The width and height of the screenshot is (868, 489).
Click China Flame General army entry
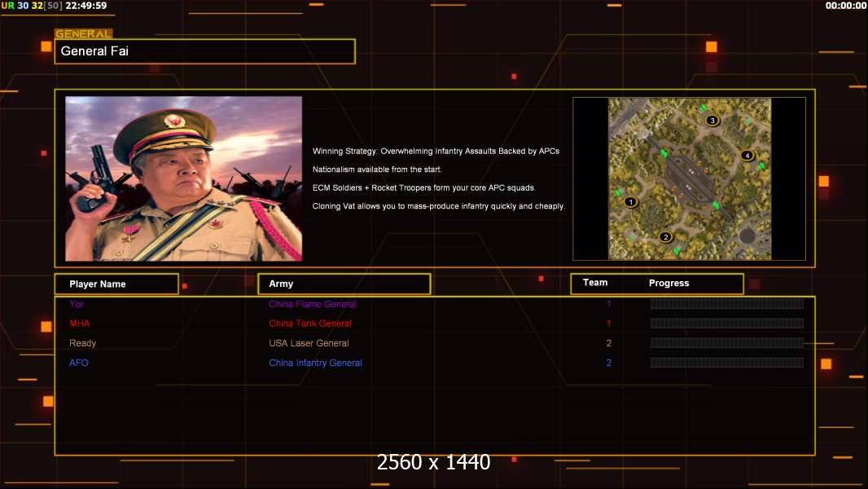[x=312, y=304]
